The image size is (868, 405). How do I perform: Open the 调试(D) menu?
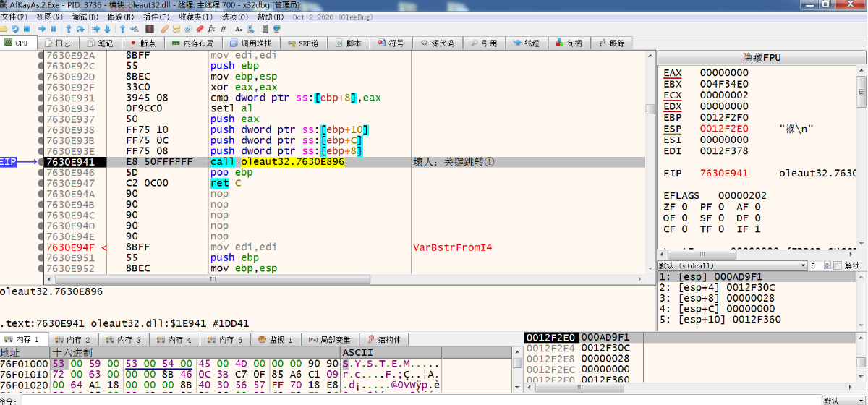(x=85, y=16)
